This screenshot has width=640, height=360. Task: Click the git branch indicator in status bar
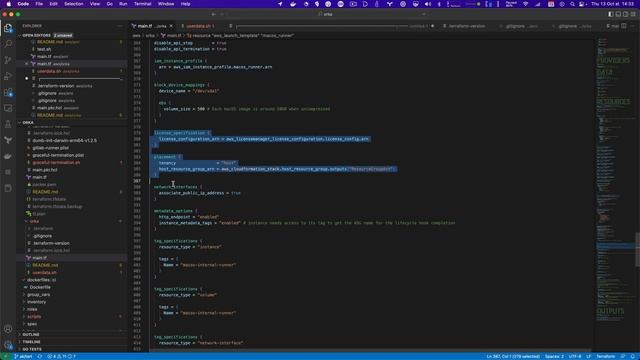click(23, 356)
